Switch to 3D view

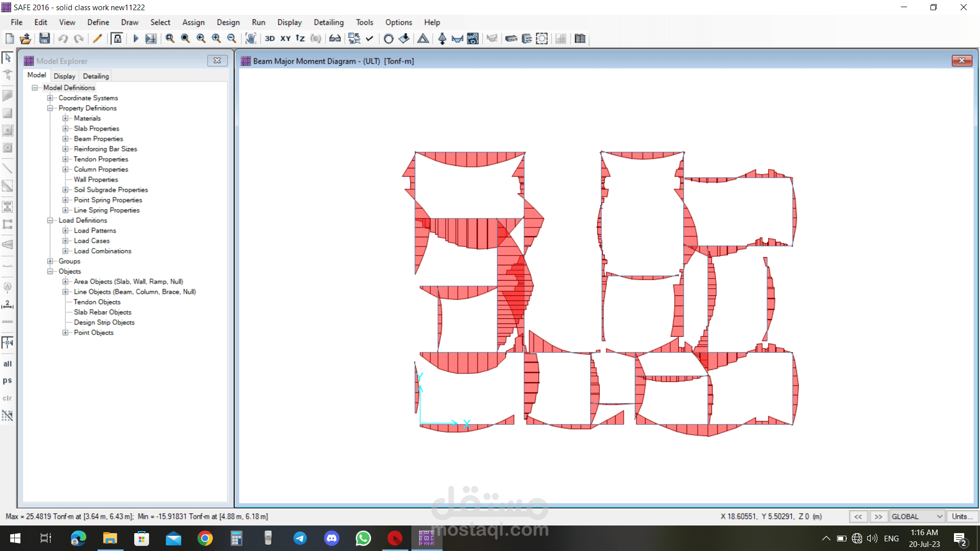[269, 38]
